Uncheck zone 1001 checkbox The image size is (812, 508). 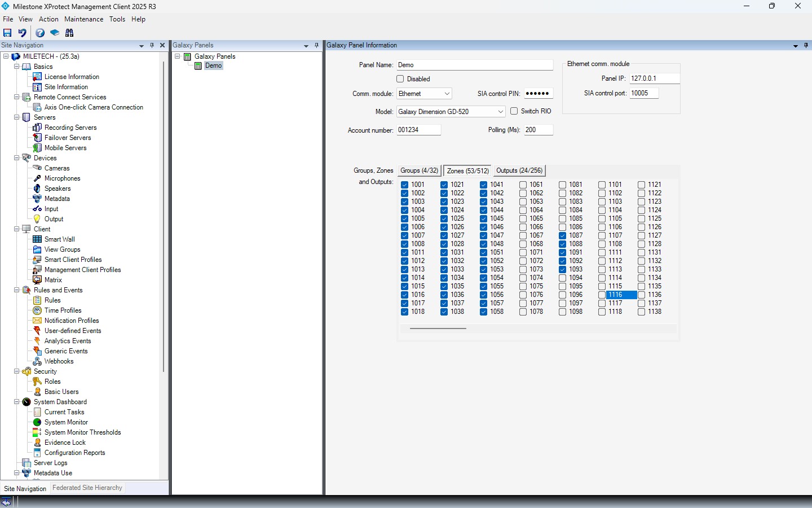(404, 185)
